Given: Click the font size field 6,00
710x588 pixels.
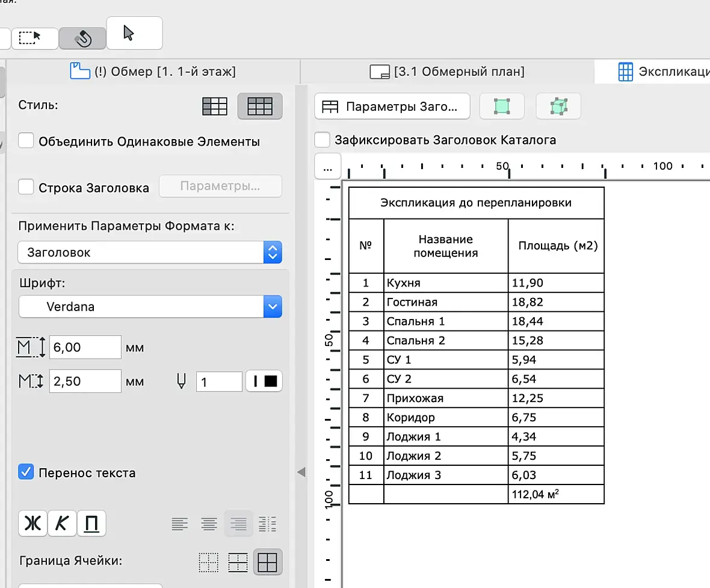Looking at the screenshot, I should tap(85, 347).
